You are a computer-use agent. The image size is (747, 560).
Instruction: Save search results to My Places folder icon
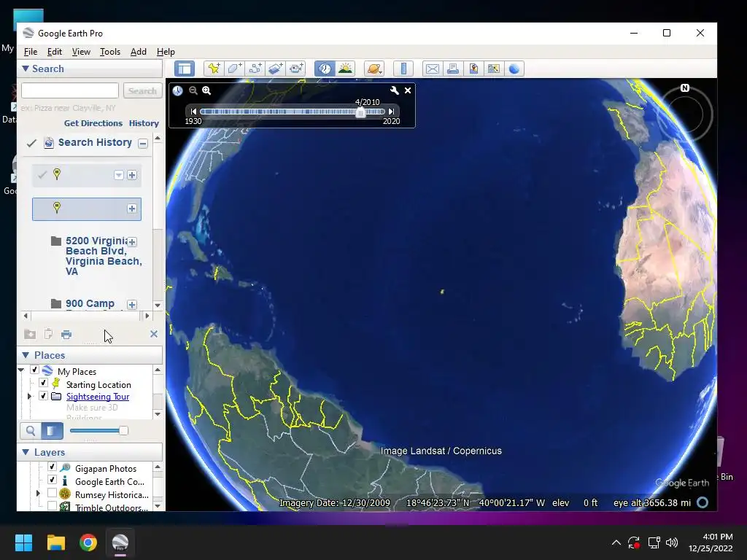pyautogui.click(x=30, y=334)
